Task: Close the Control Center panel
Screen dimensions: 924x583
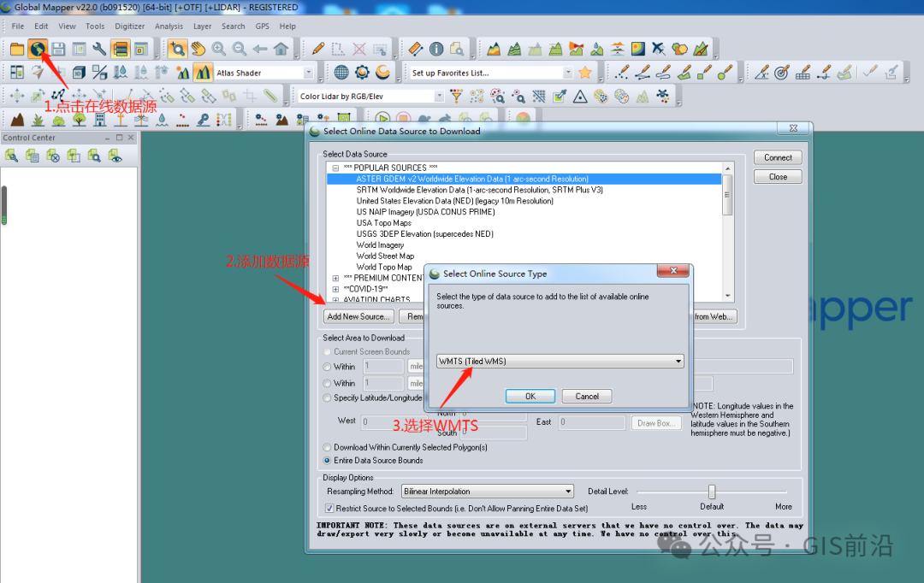Action: point(131,138)
